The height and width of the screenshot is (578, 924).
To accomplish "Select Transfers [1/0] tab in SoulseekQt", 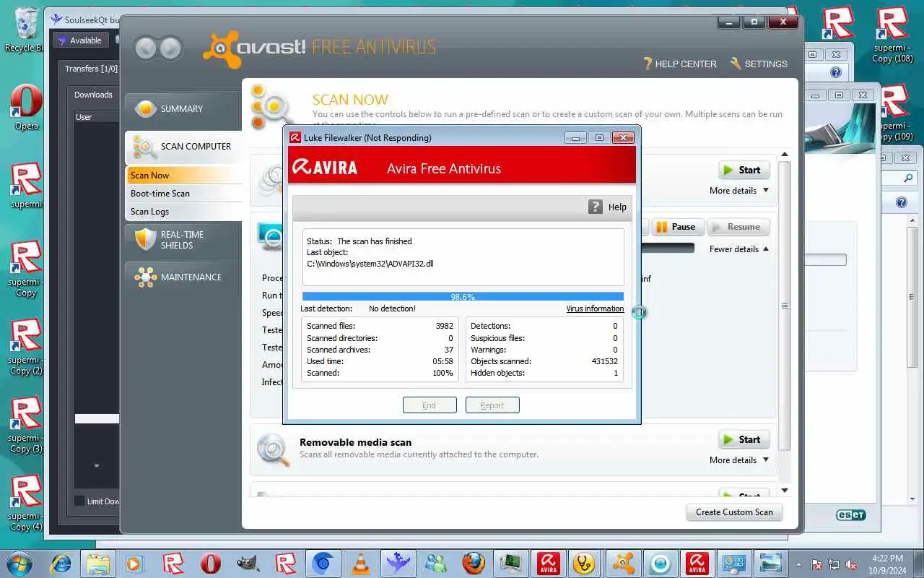I will click(x=91, y=69).
